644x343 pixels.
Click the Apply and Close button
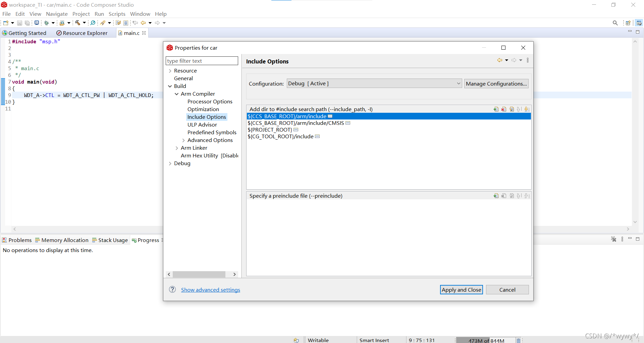(461, 290)
